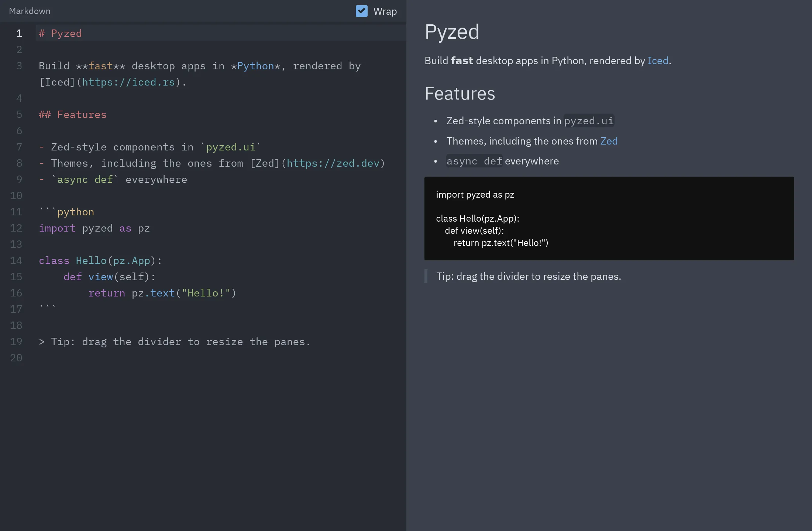
Task: Click bold word 'fast' in preview
Action: (462, 60)
